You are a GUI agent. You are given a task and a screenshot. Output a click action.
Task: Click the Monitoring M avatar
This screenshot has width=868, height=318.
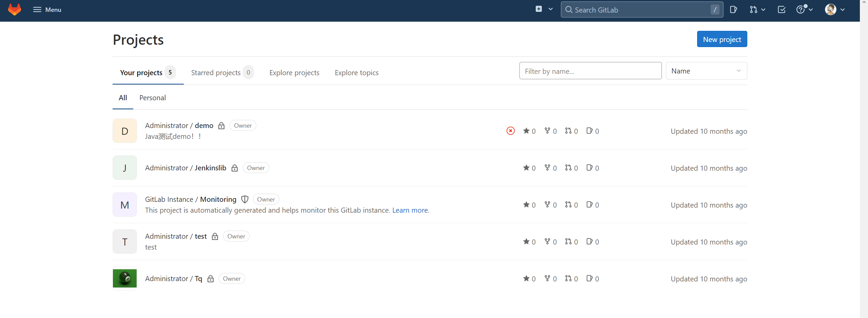coord(125,205)
